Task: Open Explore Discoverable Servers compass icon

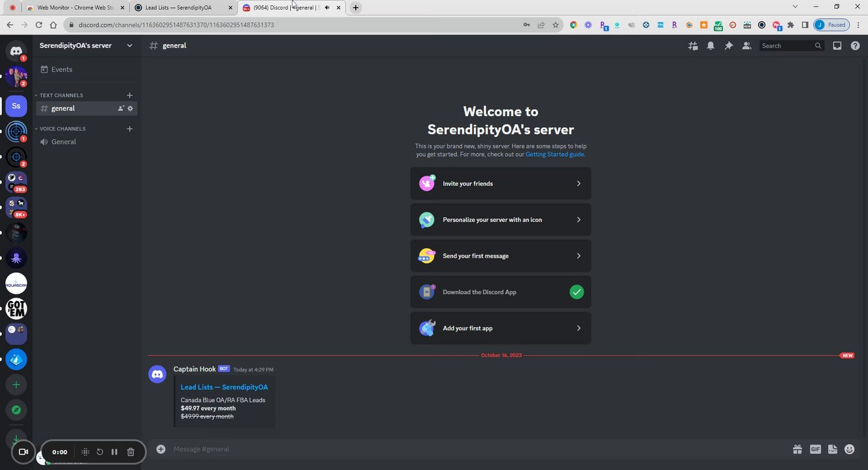Action: (16, 410)
